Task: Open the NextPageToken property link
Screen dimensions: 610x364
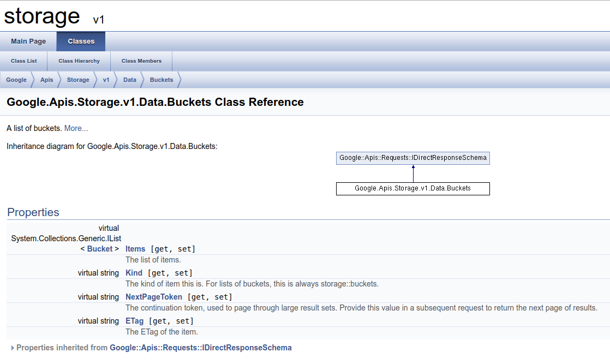Action: click(x=154, y=297)
